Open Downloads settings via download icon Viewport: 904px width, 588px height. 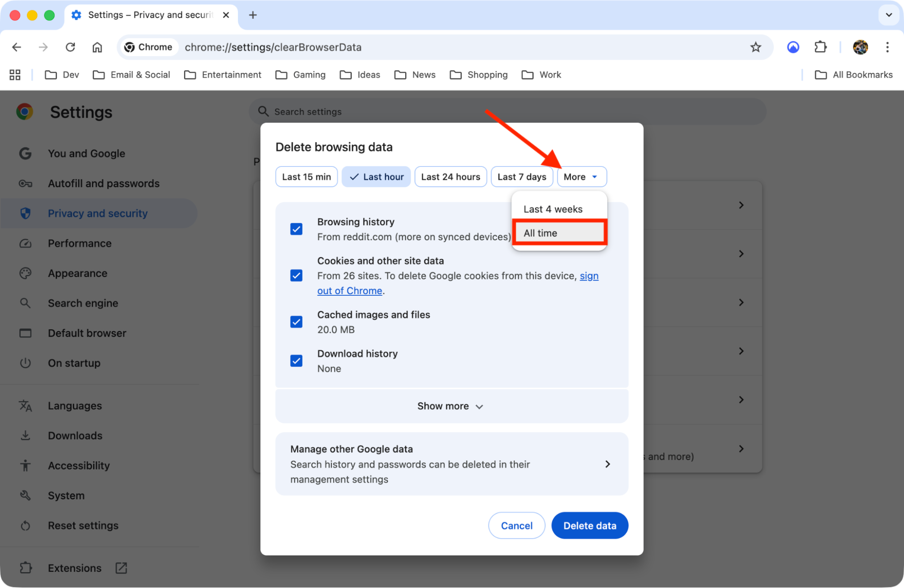click(26, 435)
